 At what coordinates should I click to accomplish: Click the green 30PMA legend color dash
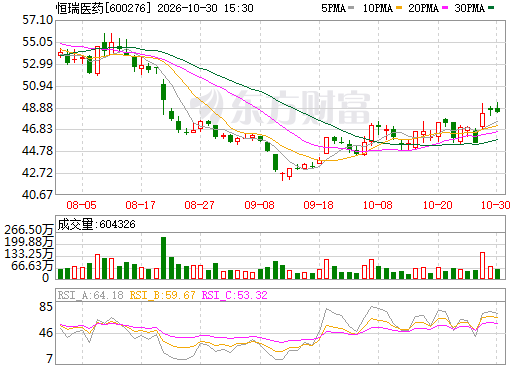[x=491, y=8]
